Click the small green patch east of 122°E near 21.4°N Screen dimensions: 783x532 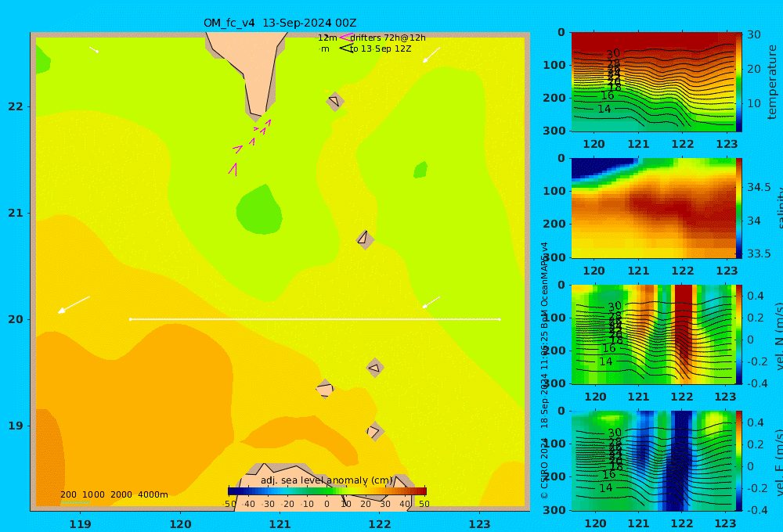tap(420, 170)
